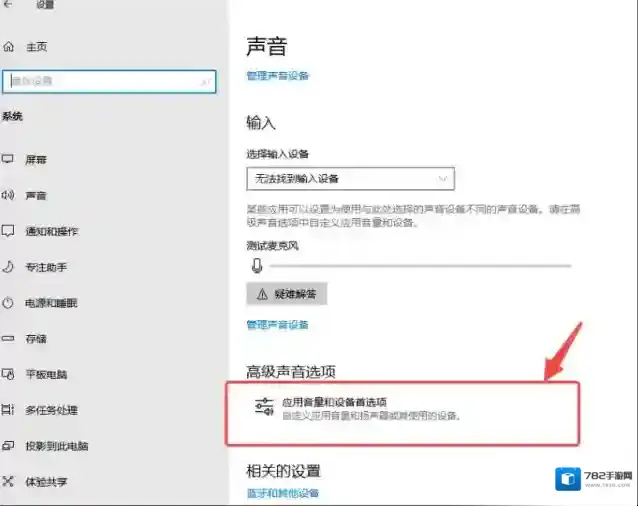Click the 体验共享 sharing icon
The image size is (638, 506).
pyautogui.click(x=8, y=482)
